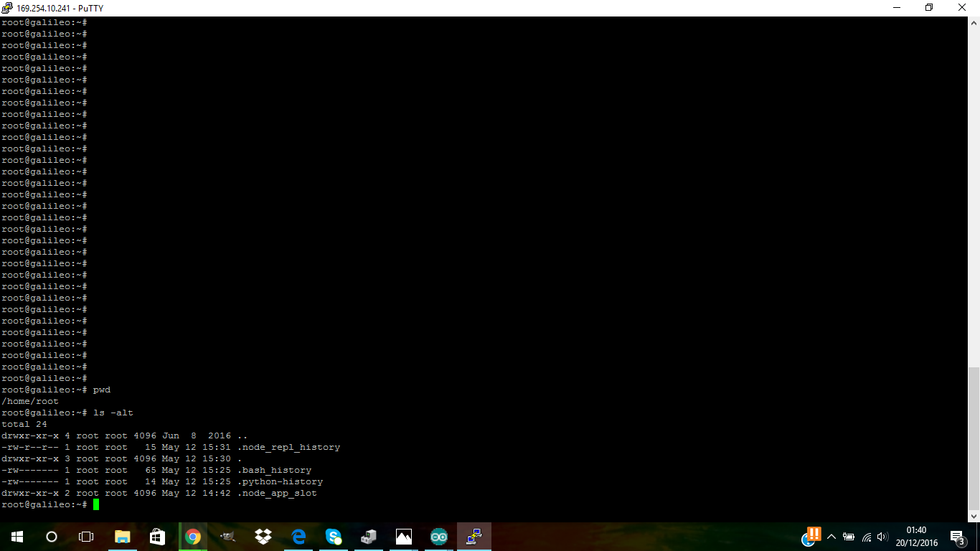The height and width of the screenshot is (551, 980).
Task: Click the terminal scrollbar down arrow
Action: 974,516
